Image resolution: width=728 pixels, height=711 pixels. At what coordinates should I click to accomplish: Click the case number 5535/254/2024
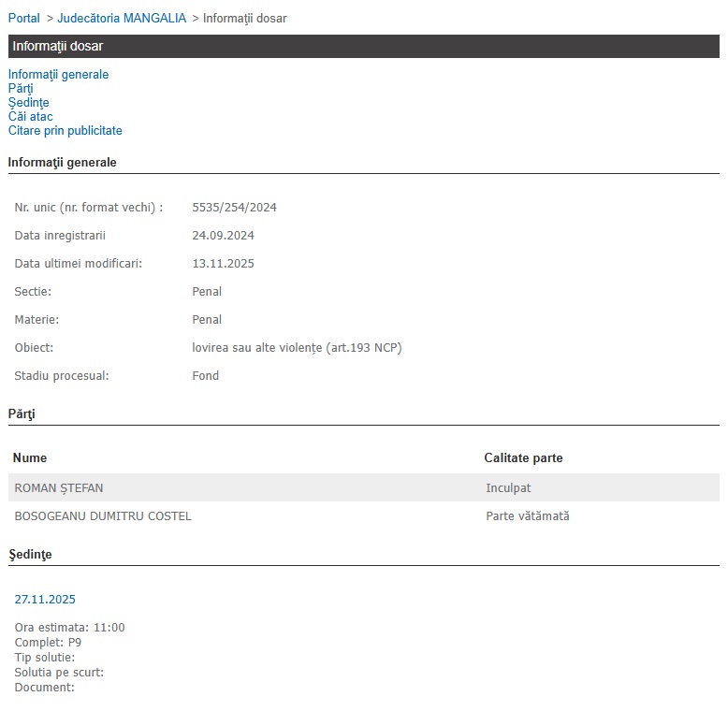point(234,207)
